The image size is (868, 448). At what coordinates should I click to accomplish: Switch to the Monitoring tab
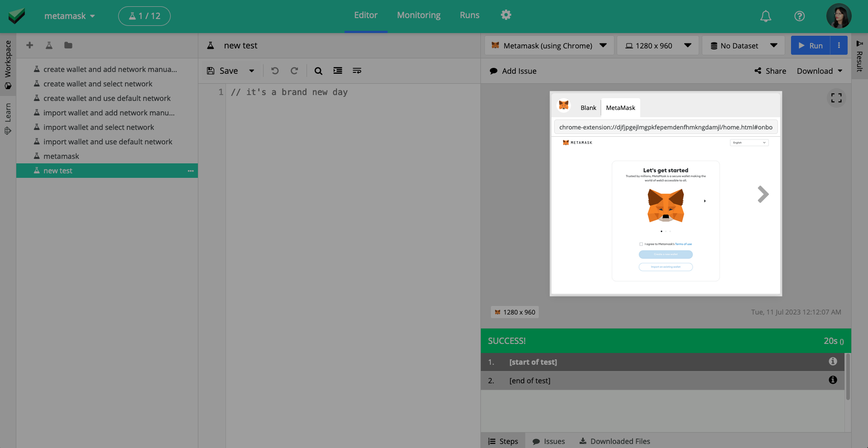coord(419,15)
